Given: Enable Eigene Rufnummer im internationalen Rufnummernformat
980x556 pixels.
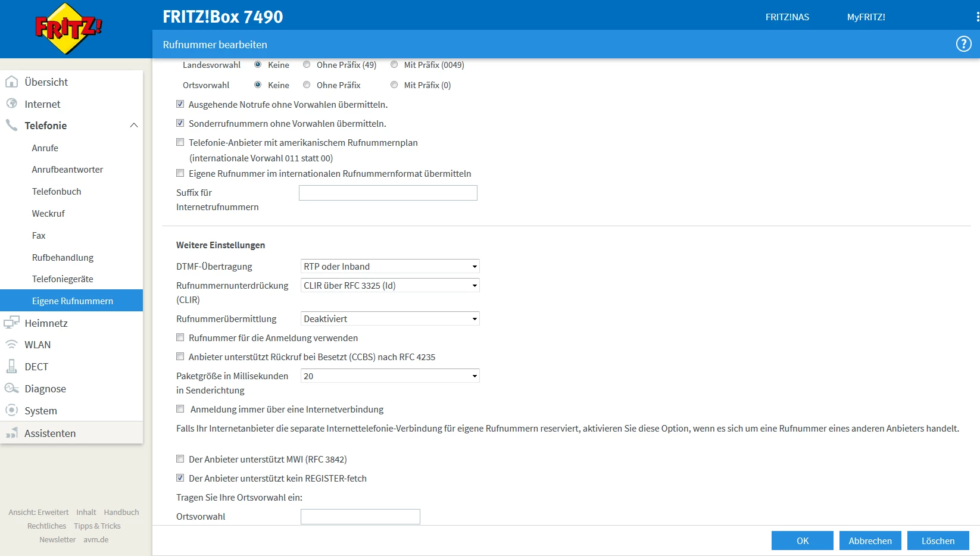Looking at the screenshot, I should pyautogui.click(x=180, y=173).
